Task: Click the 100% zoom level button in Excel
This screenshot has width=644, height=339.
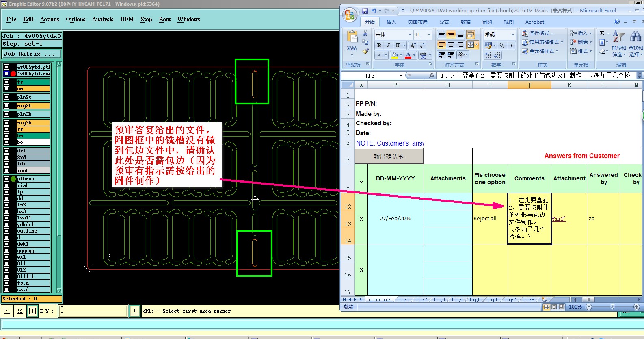Action: (575, 307)
